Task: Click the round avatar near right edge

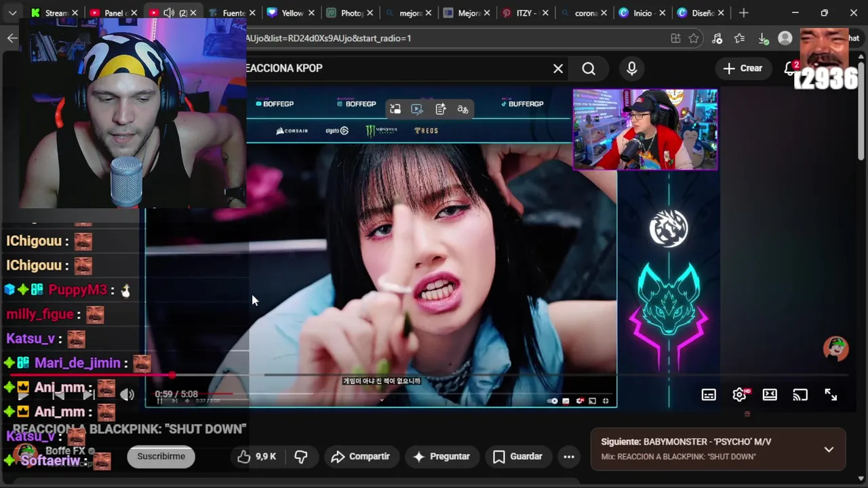Action: point(835,348)
